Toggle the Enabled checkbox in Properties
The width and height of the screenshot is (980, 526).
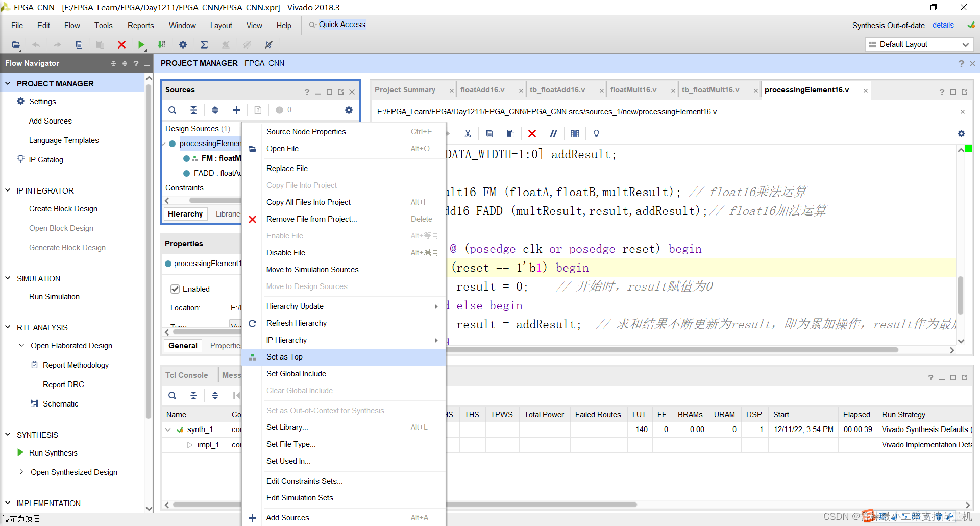tap(175, 289)
